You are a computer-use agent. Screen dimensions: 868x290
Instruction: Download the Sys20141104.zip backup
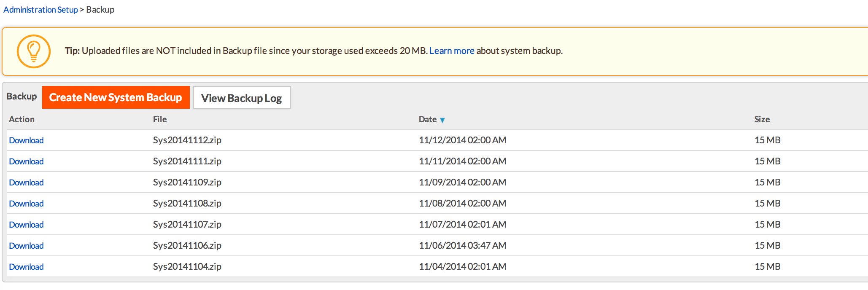click(x=26, y=267)
